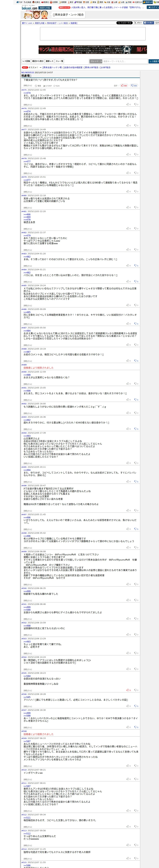Thumbs up post #479
The width and height of the screenshot is (159, 868).
128,191
